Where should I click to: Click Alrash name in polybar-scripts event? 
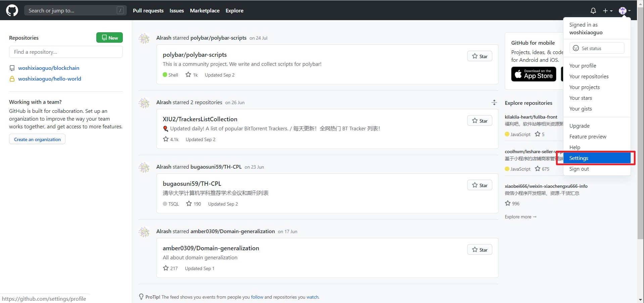[164, 38]
